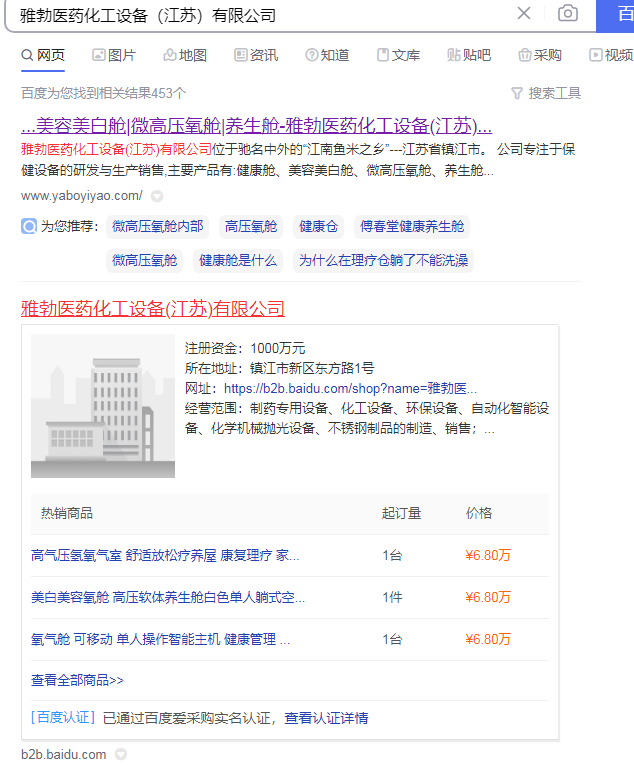The image size is (634, 765).
Task: Click 1台 quantity of 氧气舱 可移动 row
Action: click(392, 640)
